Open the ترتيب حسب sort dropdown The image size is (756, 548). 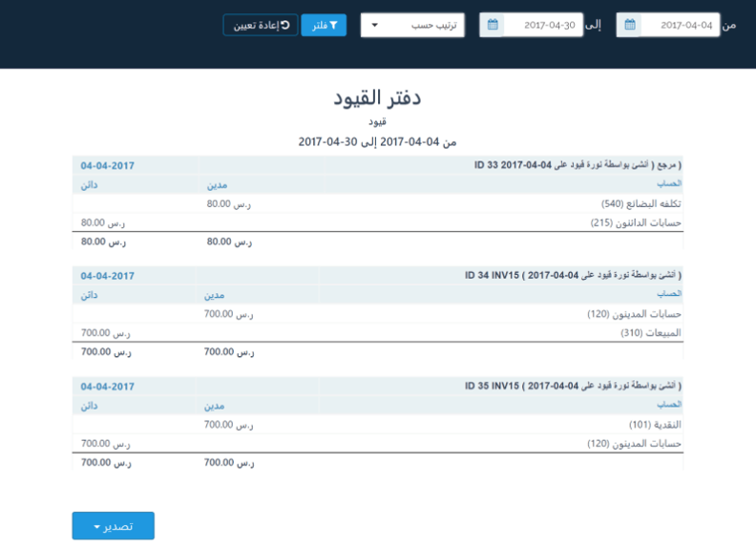point(412,26)
